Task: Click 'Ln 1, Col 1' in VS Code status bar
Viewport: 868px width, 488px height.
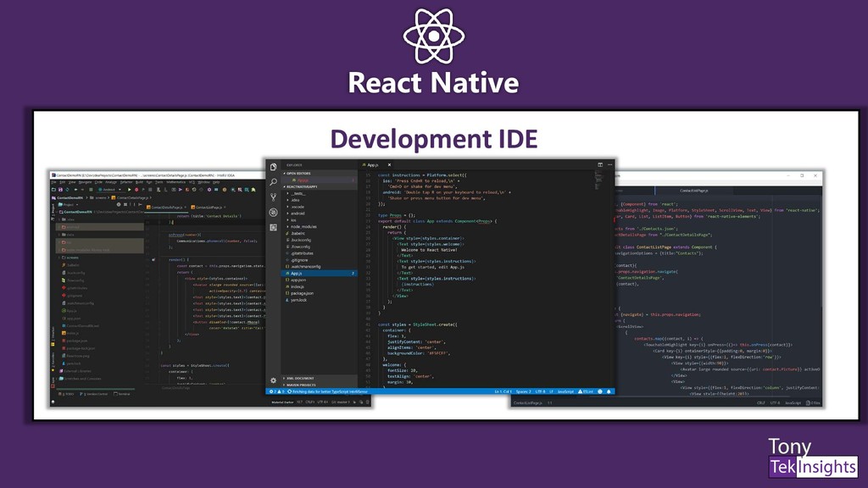Action: [504, 391]
